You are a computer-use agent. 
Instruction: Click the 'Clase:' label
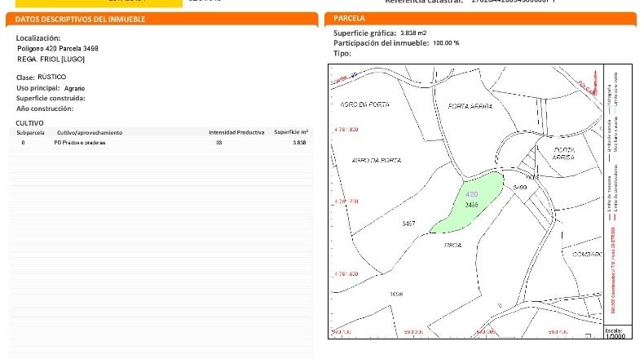(25, 78)
